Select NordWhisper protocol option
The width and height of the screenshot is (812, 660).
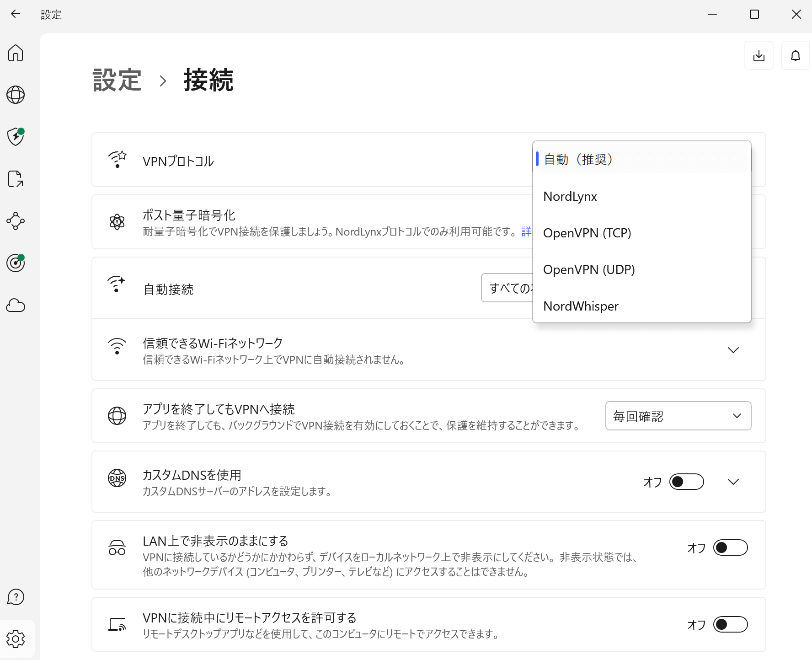tap(642, 306)
